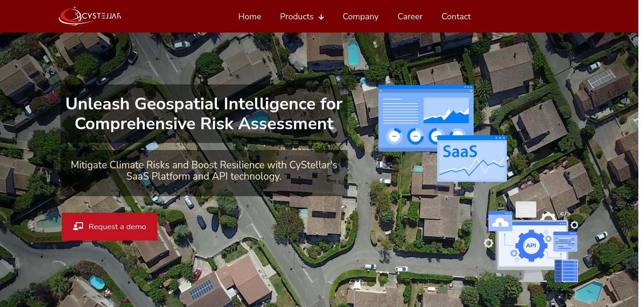This screenshot has width=644, height=307.
Task: Click the API gear illustration
Action: (531, 245)
